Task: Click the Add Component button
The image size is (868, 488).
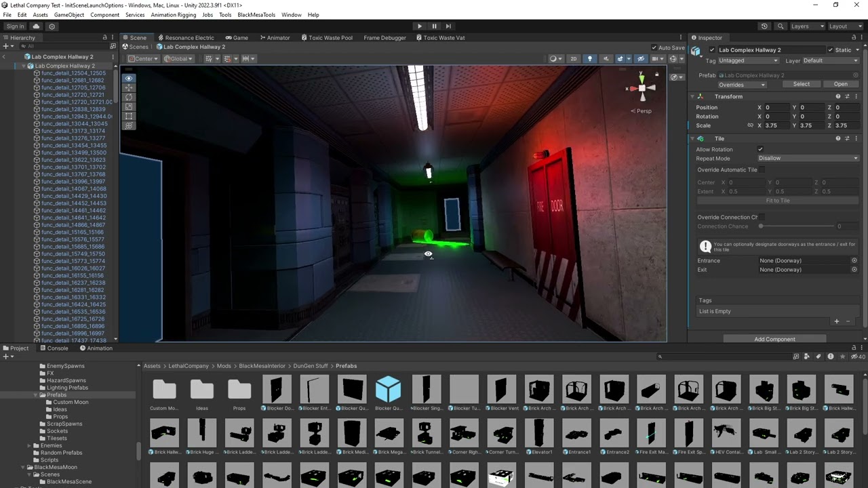Action: [x=774, y=339]
